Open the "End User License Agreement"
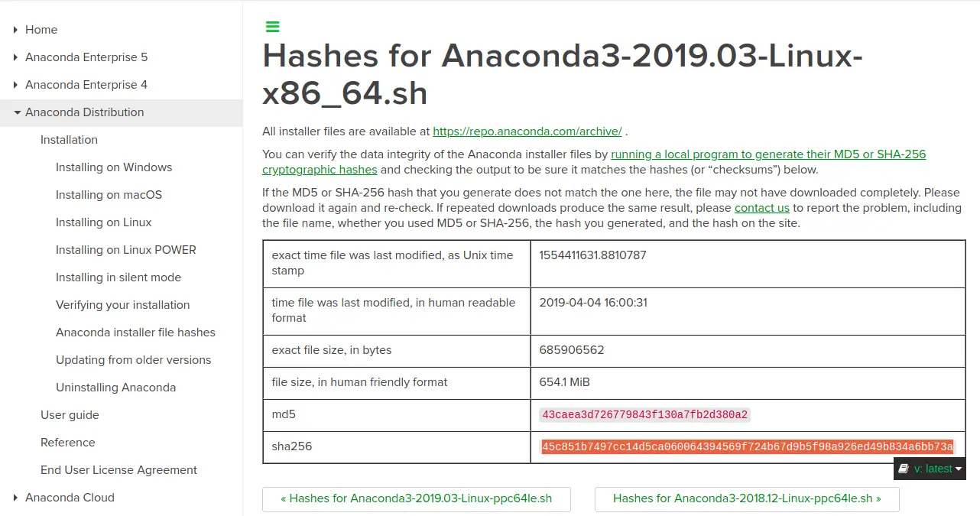980x516 pixels. [118, 469]
